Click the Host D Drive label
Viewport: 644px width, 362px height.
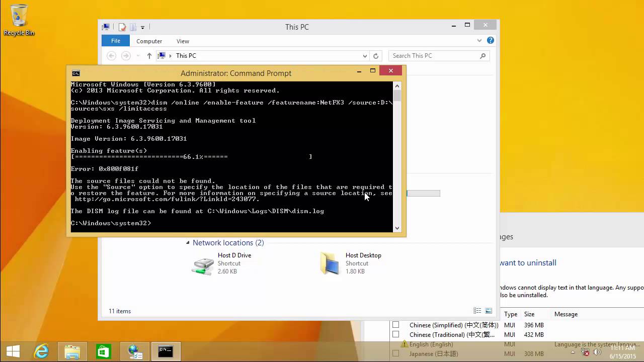(x=234, y=255)
